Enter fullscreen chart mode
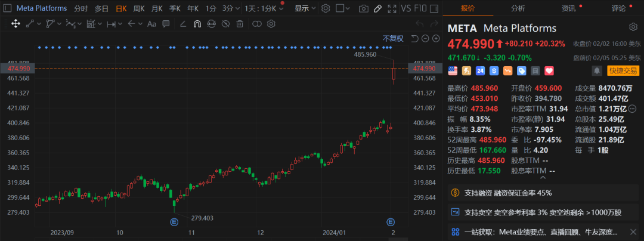644x241 pixels. click(392, 8)
